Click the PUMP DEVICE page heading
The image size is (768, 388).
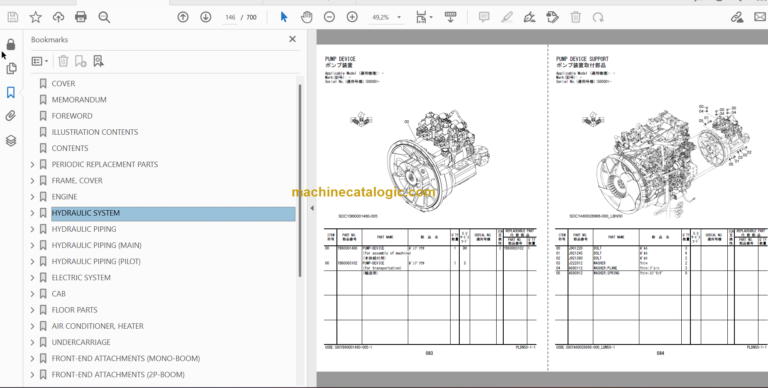point(340,59)
